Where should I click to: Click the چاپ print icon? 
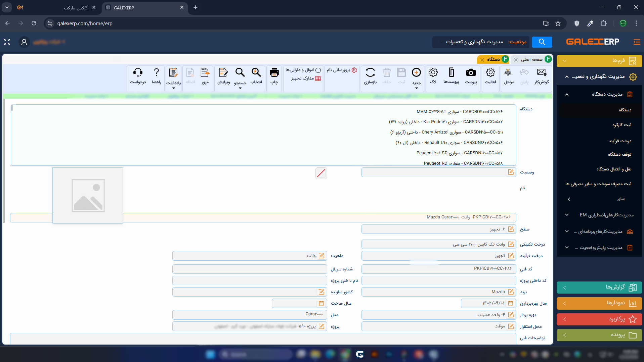tap(274, 76)
